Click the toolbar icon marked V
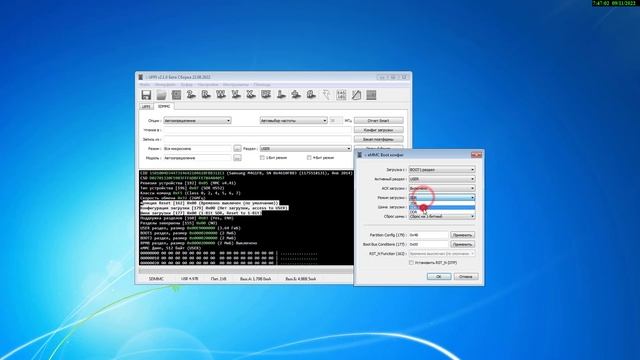Screen dimensions: 640x360 (236, 95)
